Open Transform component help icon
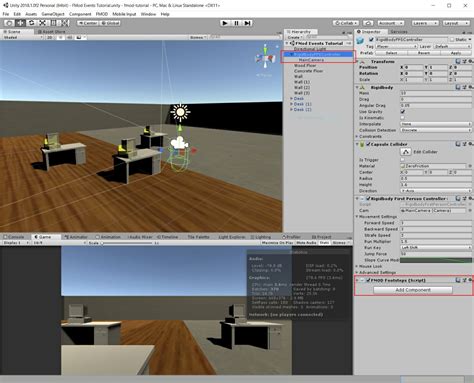Viewport: 474px width, 383px height. point(458,61)
